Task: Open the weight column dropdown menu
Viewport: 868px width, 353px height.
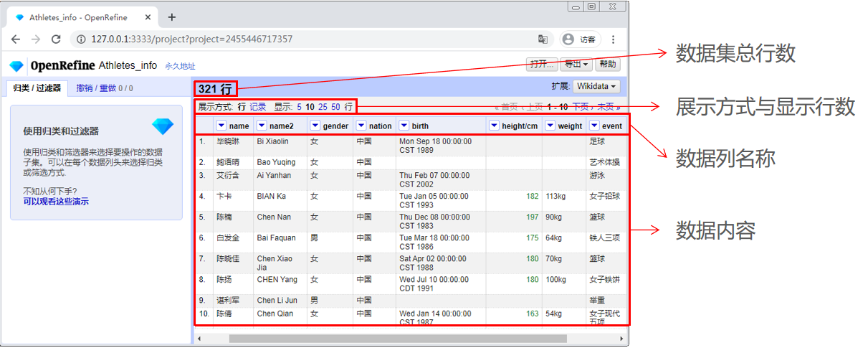Action: click(x=550, y=126)
